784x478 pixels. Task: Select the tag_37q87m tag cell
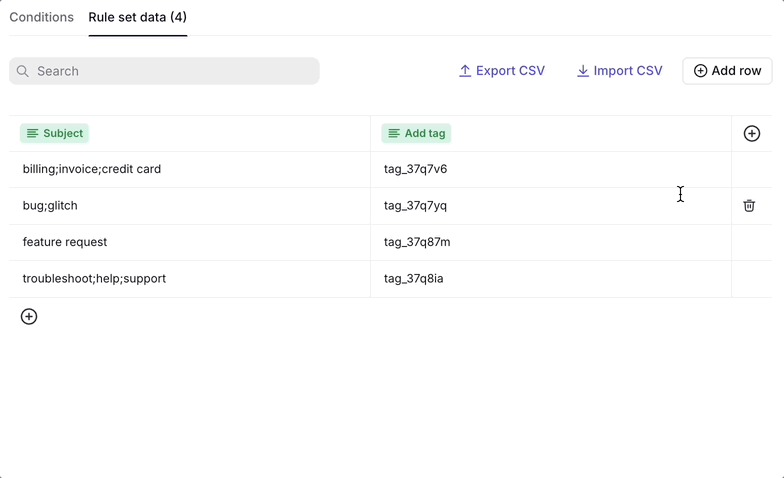tap(551, 242)
